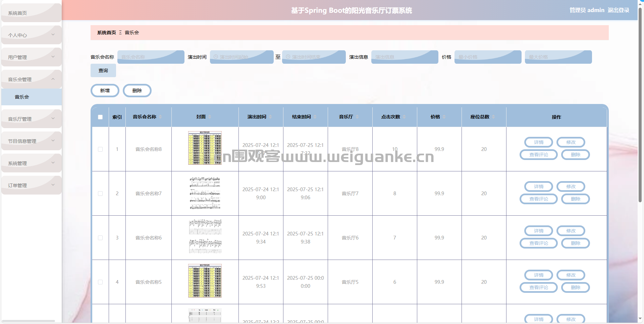Click 删除 in the 音乐会名称5 row

click(576, 287)
